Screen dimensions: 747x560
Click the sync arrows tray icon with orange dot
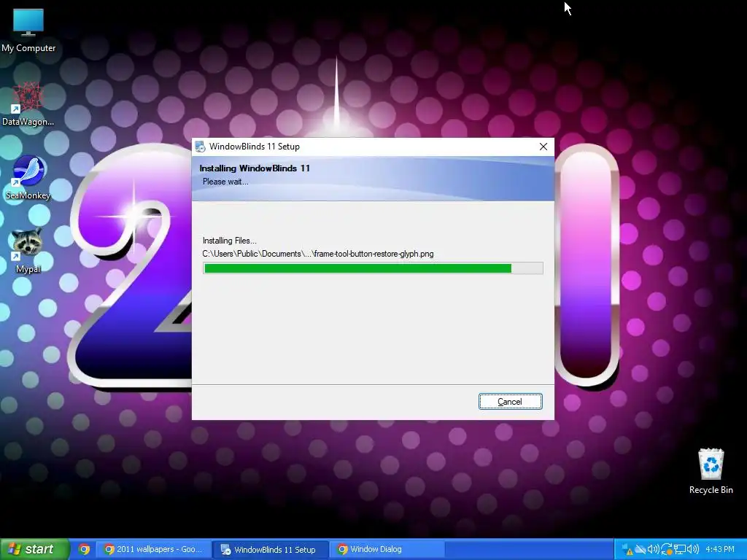coord(667,549)
